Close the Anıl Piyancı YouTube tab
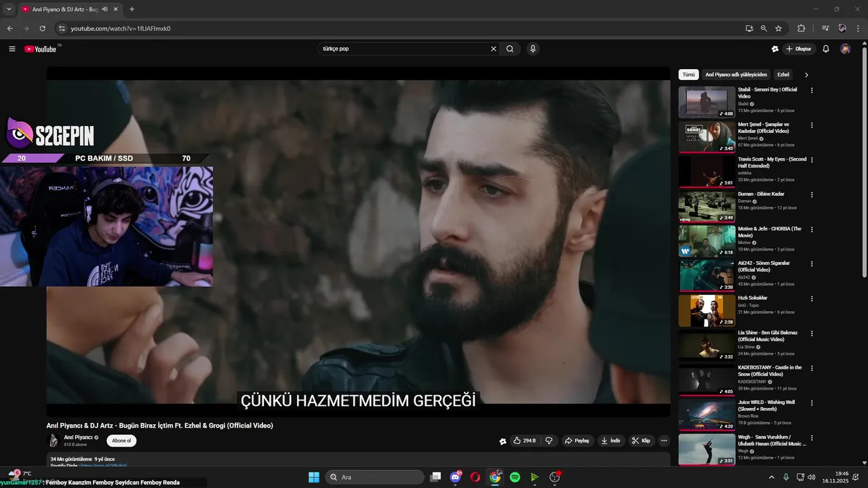 [115, 9]
